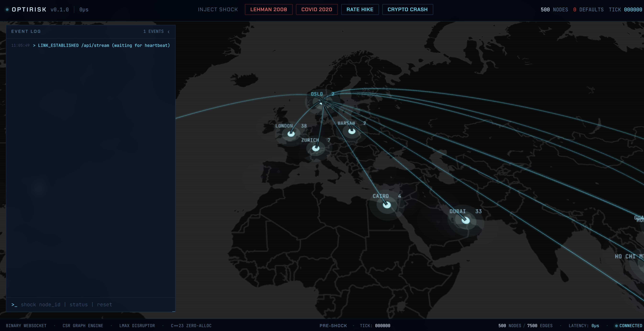The width and height of the screenshot is (644, 331).
Task: Inject the Lehman 2008 shock
Action: click(268, 9)
